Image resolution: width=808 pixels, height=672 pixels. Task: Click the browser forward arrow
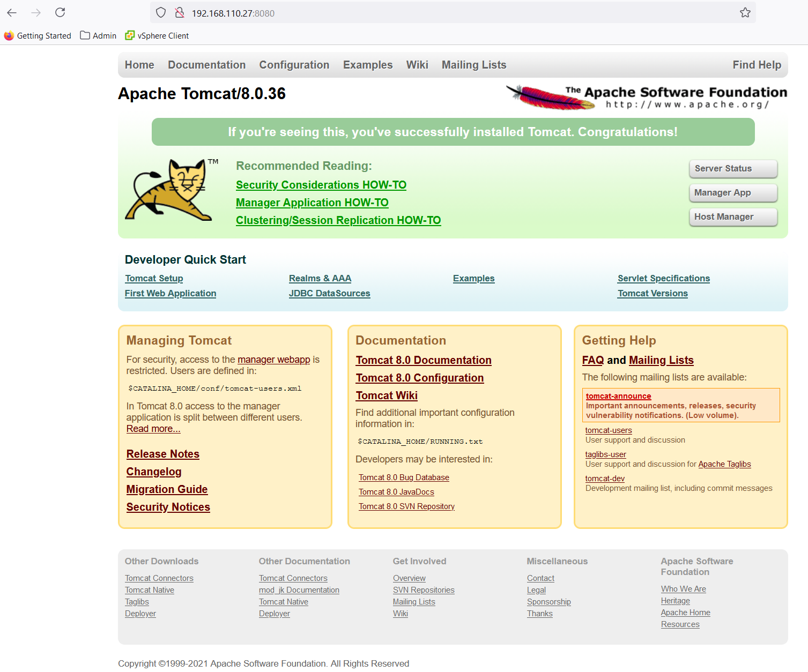[x=36, y=12]
